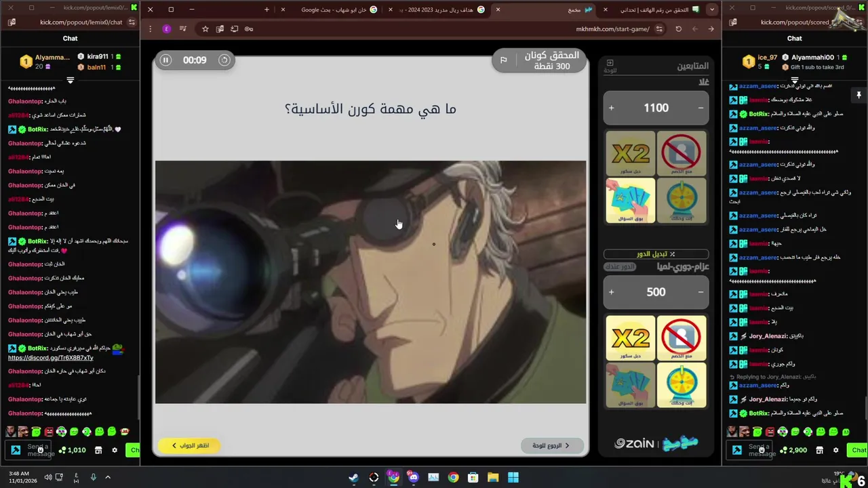Use the second team's X2 double score card
The width and height of the screenshot is (868, 488).
coord(631,338)
